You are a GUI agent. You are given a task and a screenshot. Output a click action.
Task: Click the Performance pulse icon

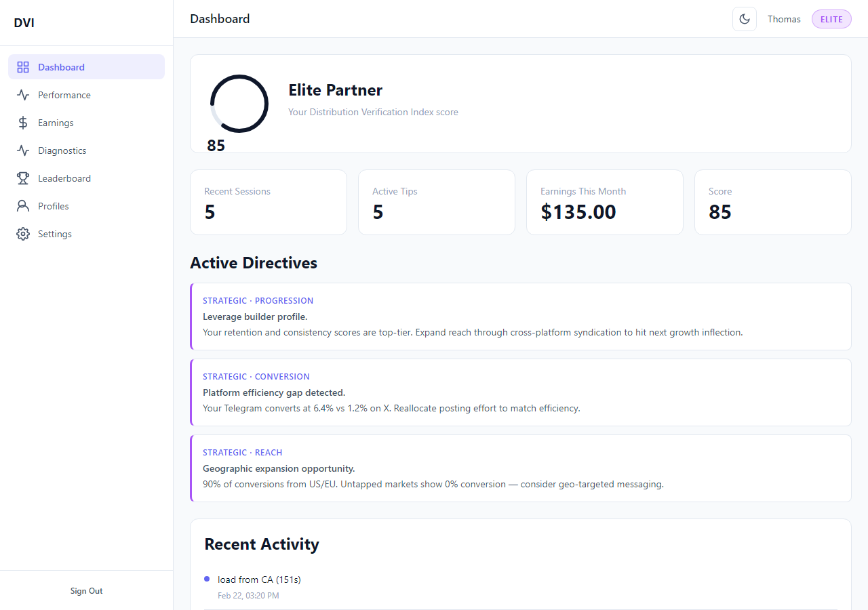click(x=23, y=95)
